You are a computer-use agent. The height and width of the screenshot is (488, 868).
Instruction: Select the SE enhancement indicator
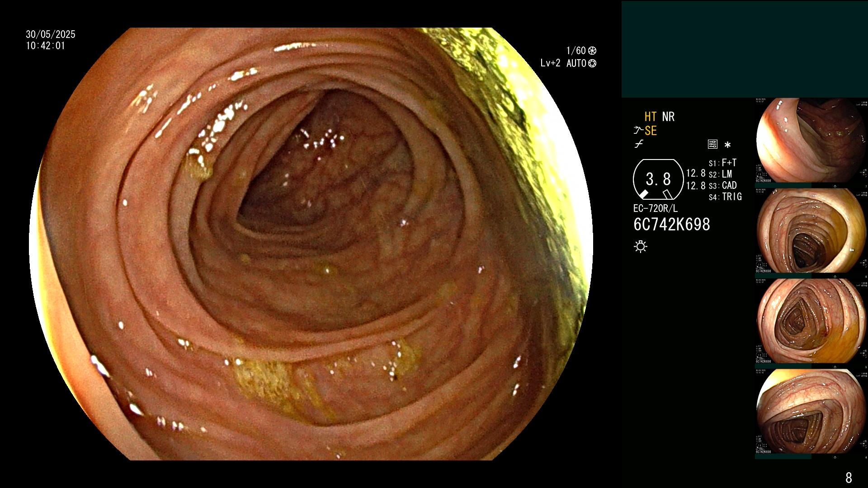(x=651, y=131)
